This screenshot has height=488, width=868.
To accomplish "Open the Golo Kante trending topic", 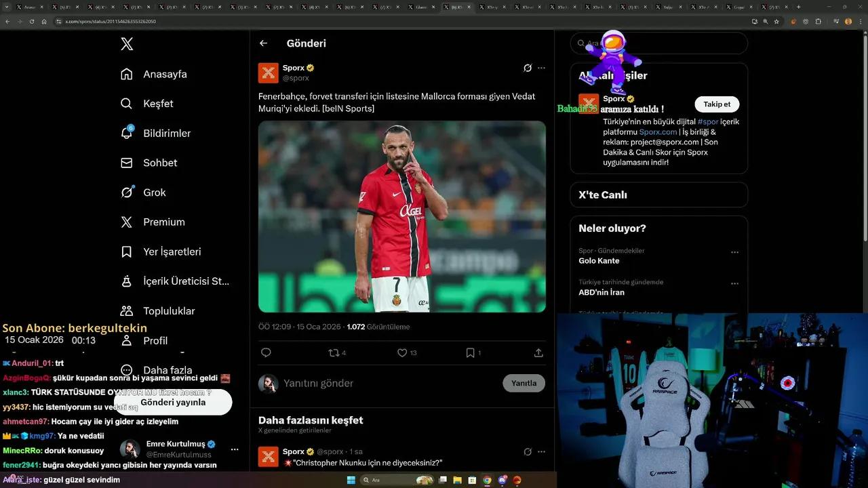I will 599,261.
